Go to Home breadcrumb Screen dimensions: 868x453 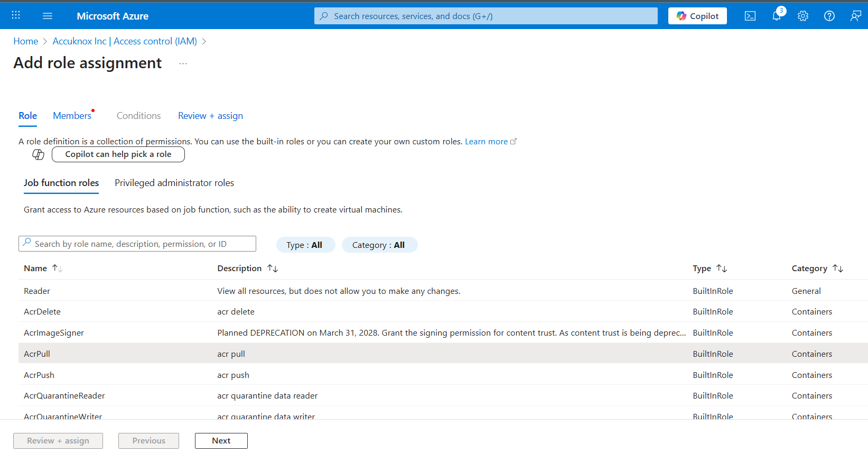(26, 41)
